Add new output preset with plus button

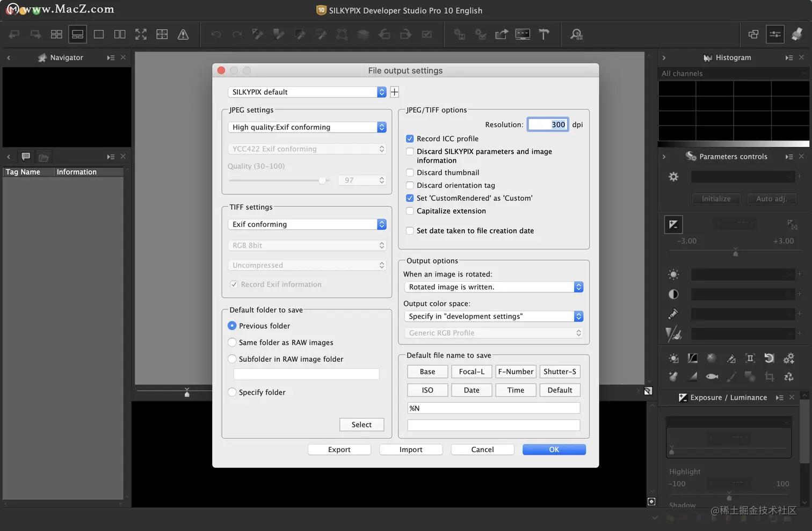click(x=394, y=92)
